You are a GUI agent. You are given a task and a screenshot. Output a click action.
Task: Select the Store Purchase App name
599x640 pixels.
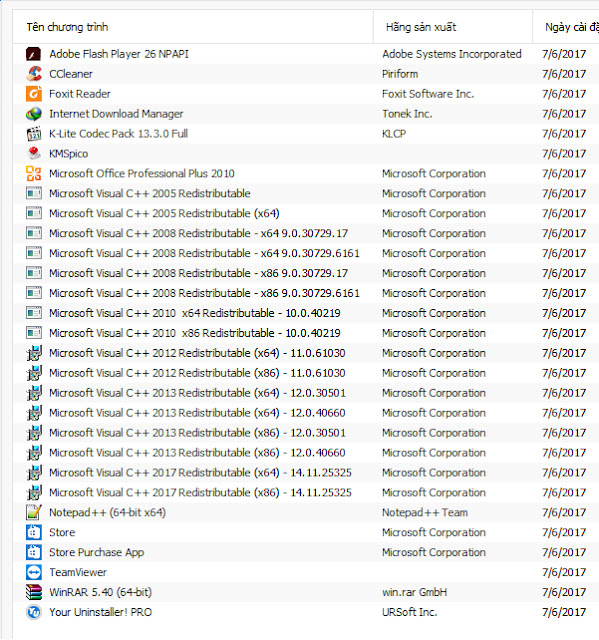[97, 552]
